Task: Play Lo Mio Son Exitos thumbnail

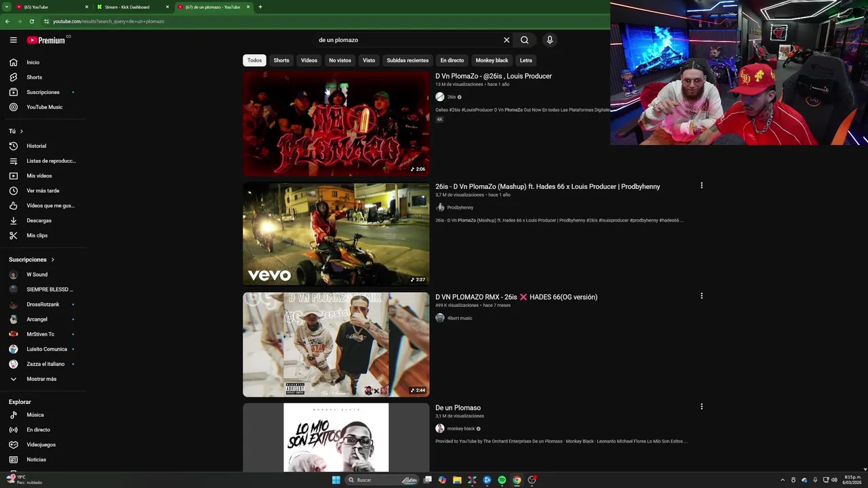Action: pos(336,437)
